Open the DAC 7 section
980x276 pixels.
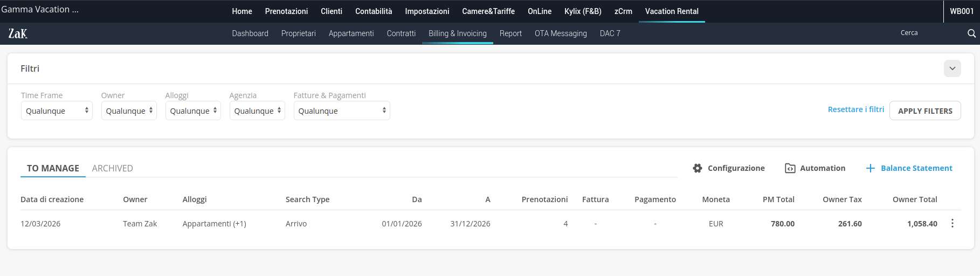(x=610, y=33)
